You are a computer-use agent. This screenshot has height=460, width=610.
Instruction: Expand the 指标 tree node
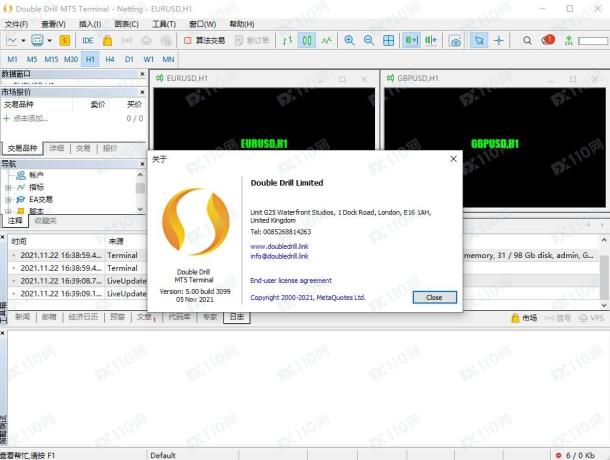(x=8, y=188)
